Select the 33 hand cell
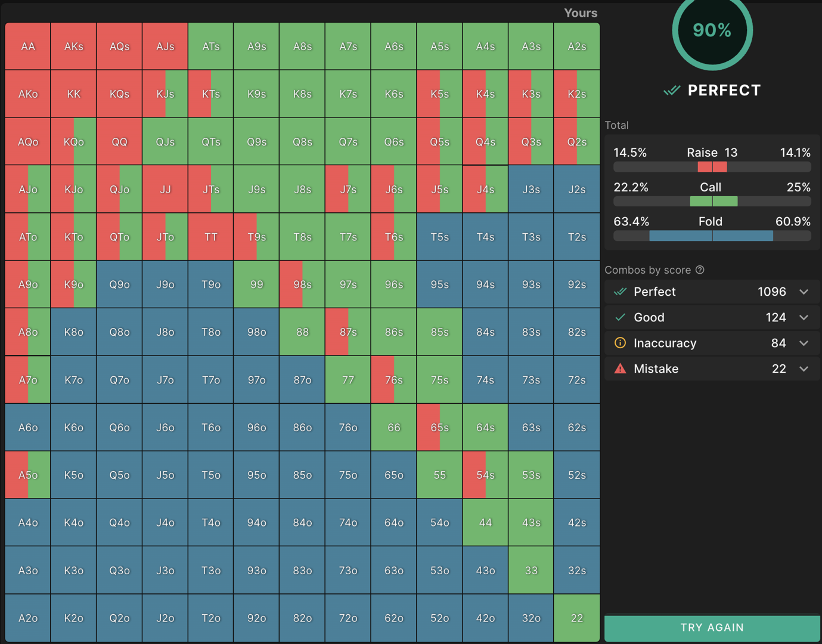The image size is (822, 644). click(531, 571)
